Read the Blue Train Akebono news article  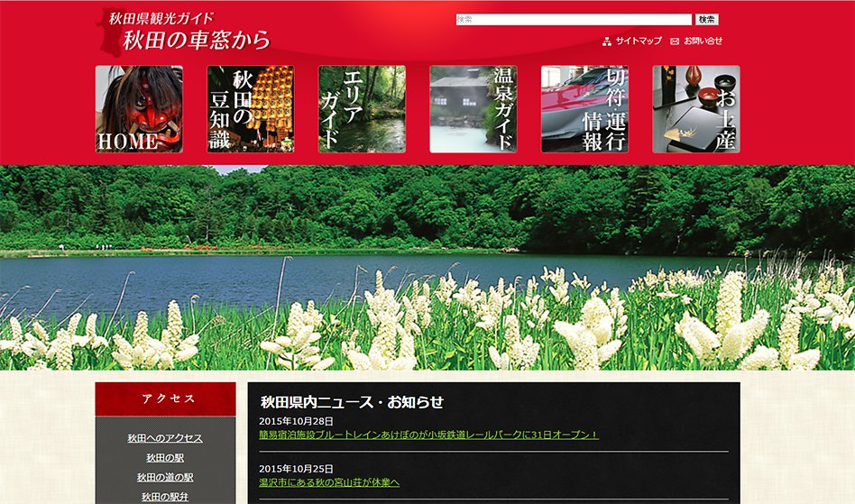click(x=428, y=435)
